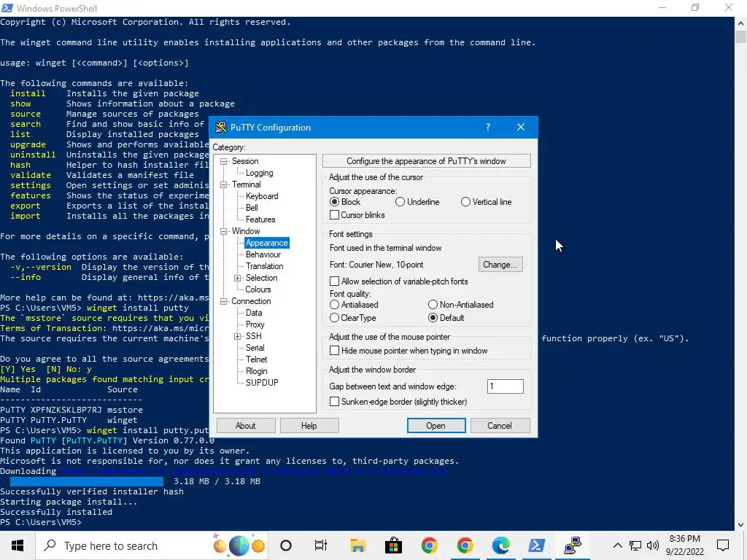Collapse the Session tree node
Screen dimensions: 747x560
coord(223,161)
